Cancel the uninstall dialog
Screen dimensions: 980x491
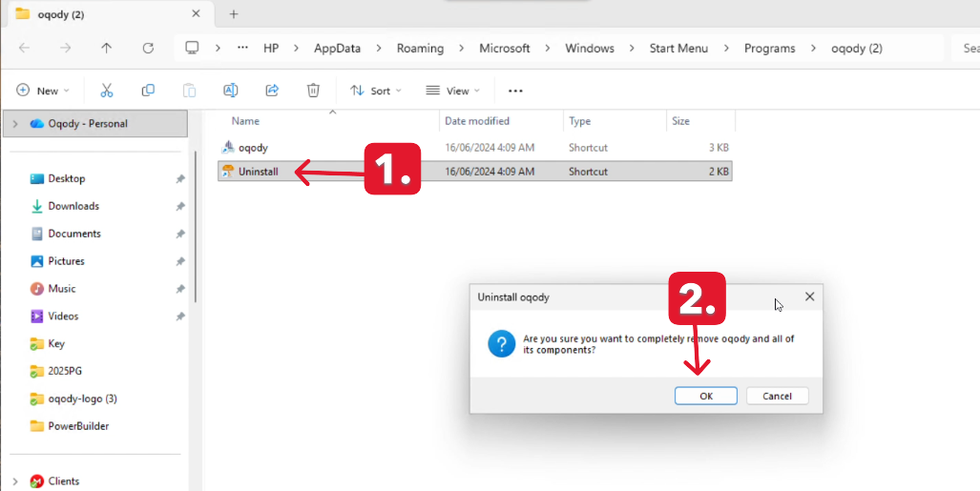click(777, 396)
